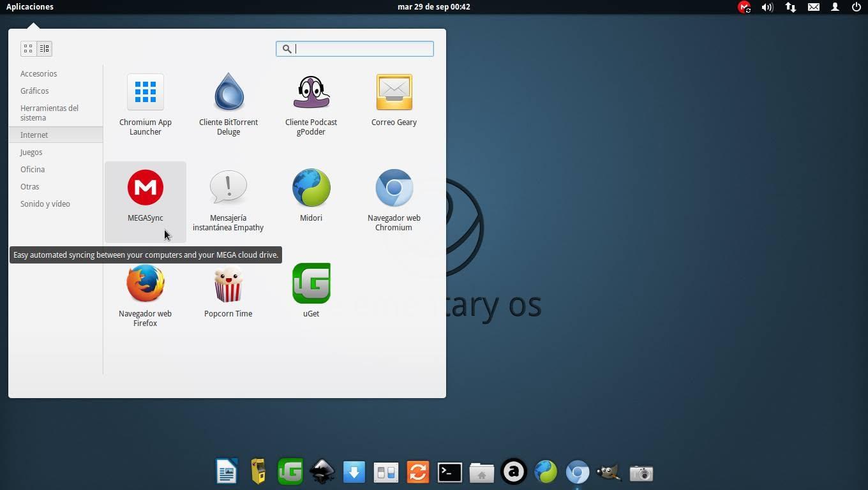Open uGet from the dock
The width and height of the screenshot is (868, 490).
pos(290,472)
